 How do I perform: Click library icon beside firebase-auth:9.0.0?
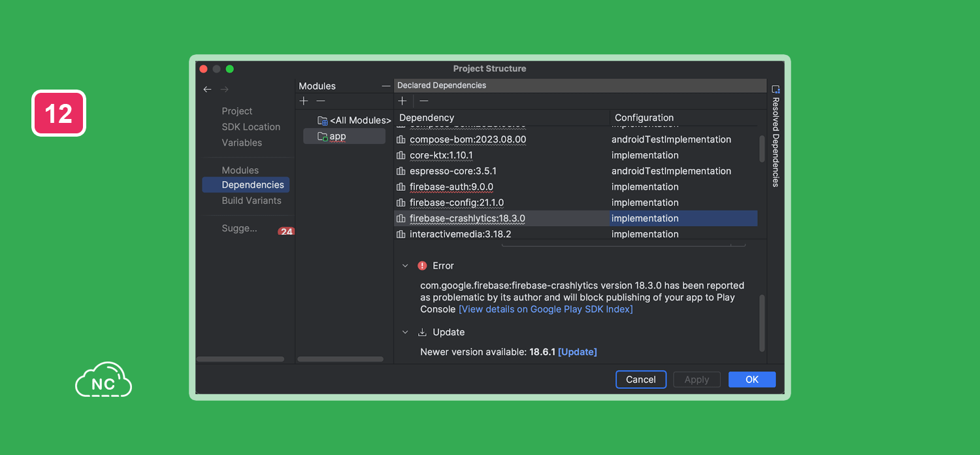coord(401,186)
